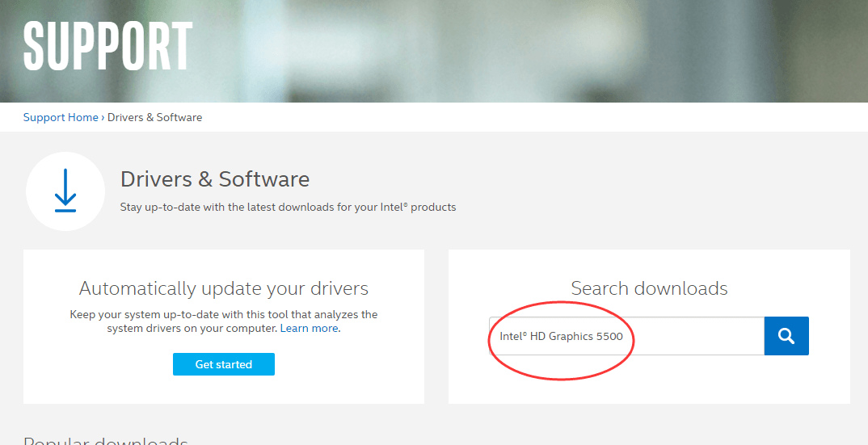This screenshot has height=445, width=868.
Task: Click the system drivers on your computer text
Action: [192, 329]
